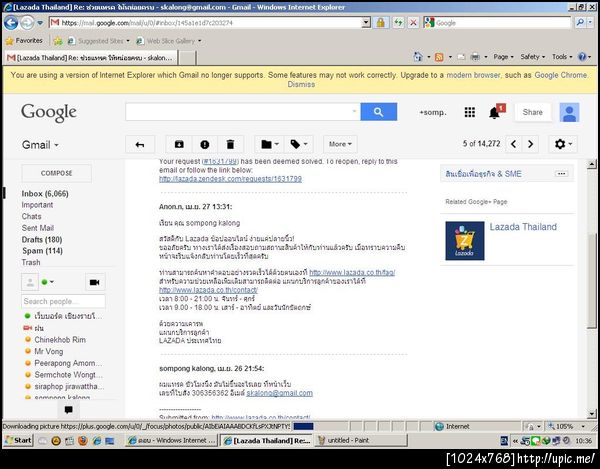Open the Gmail search options arrow
600x469 pixels.
[x=355, y=112]
